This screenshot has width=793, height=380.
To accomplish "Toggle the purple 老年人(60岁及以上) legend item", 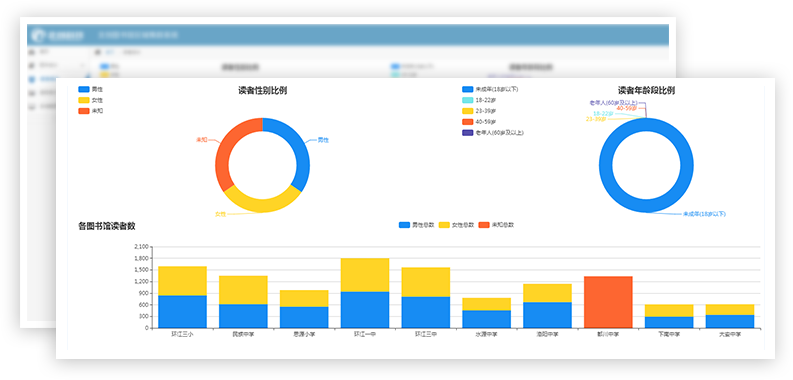I will 493,133.
